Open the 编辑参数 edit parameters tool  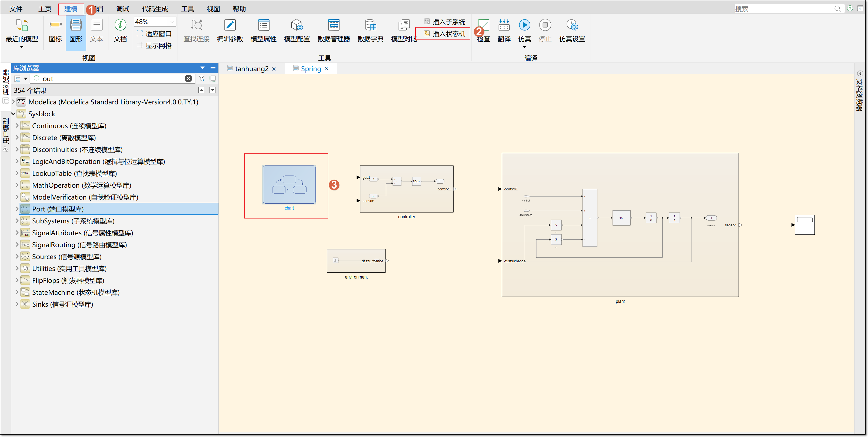coord(230,30)
